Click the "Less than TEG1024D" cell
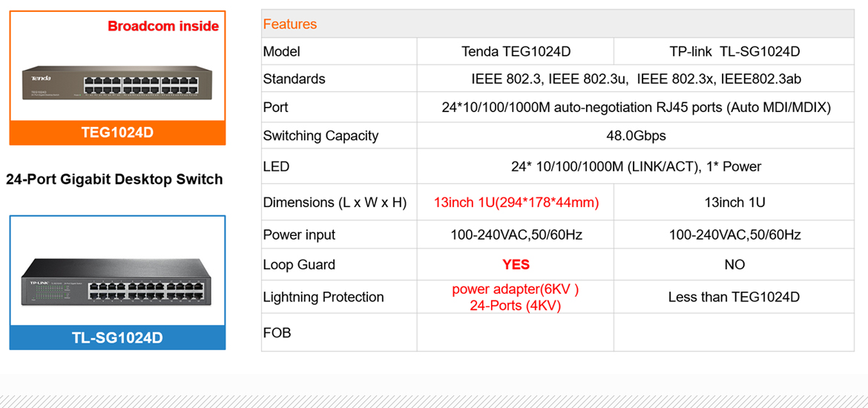Image resolution: width=868 pixels, height=408 pixels. coord(734,297)
